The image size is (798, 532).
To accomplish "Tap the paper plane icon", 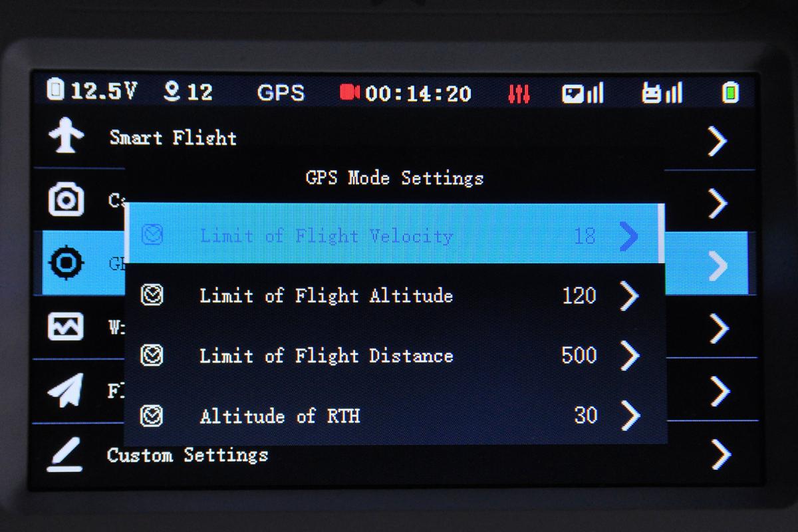I will pyautogui.click(x=66, y=390).
